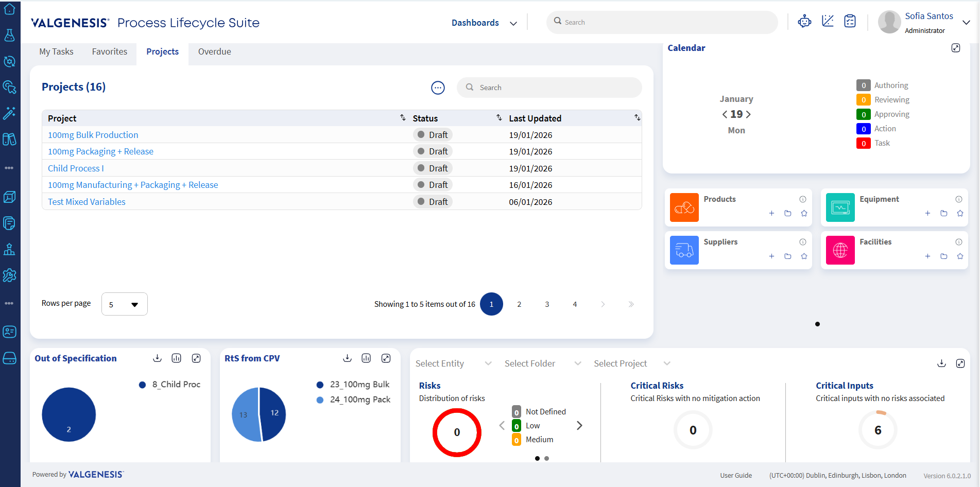Viewport: 980px width, 487px height.
Task: Open the projects more options ellipsis button
Action: [438, 88]
